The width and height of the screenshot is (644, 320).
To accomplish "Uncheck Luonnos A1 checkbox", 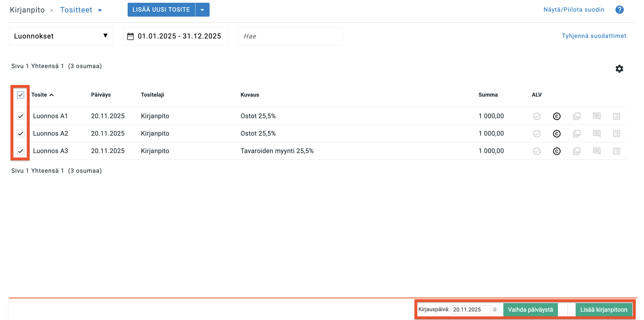I will [x=20, y=116].
